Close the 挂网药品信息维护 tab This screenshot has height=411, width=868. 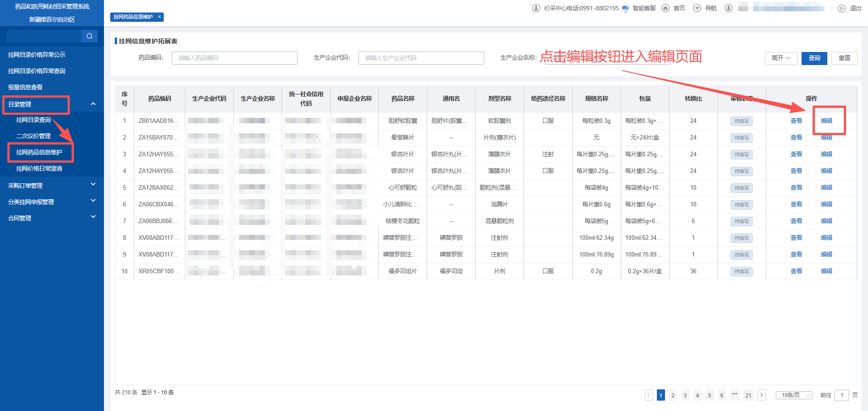159,17
